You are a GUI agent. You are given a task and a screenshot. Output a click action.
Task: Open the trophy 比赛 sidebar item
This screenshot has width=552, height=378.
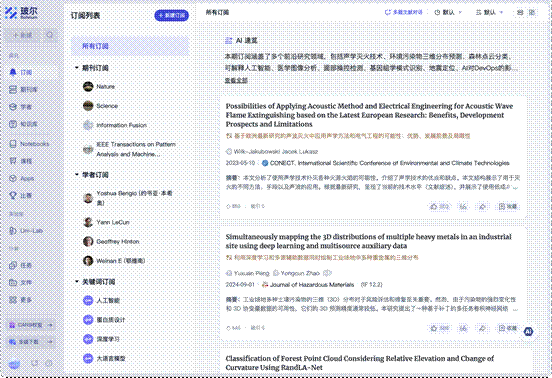20,195
